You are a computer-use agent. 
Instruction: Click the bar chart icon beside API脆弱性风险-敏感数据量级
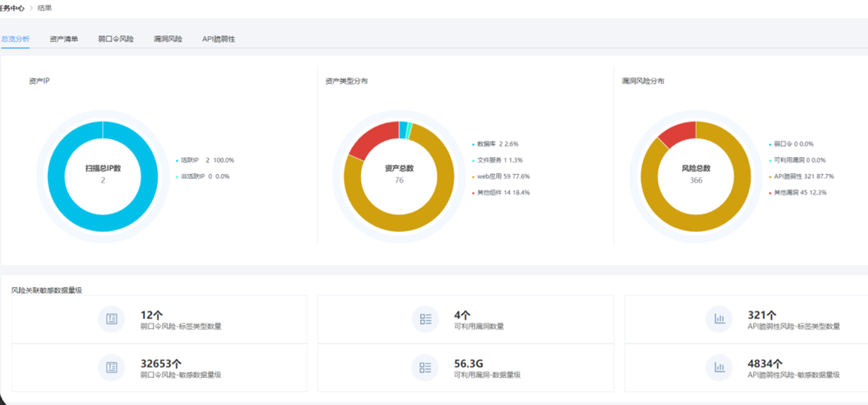[x=719, y=368]
